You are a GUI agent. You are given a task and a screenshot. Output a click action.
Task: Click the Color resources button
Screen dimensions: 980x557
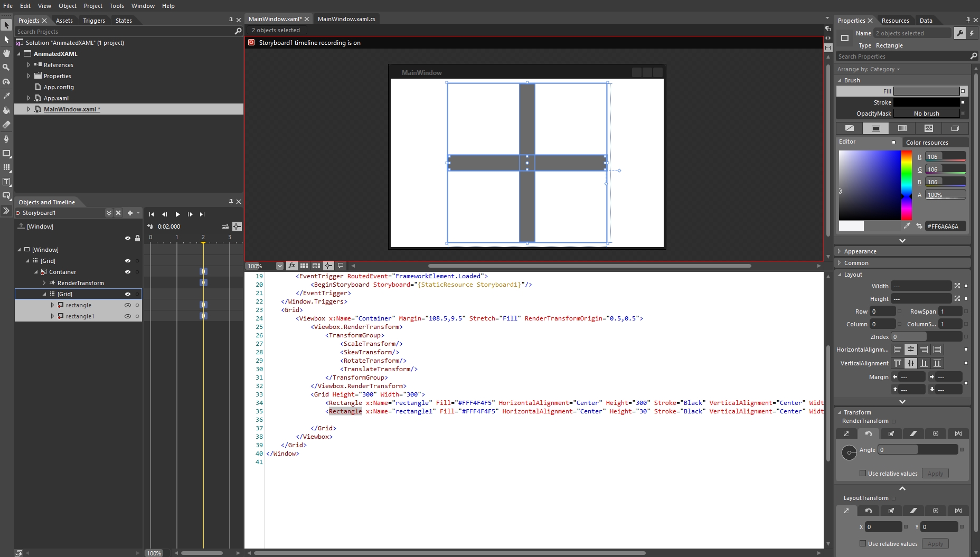[927, 143]
